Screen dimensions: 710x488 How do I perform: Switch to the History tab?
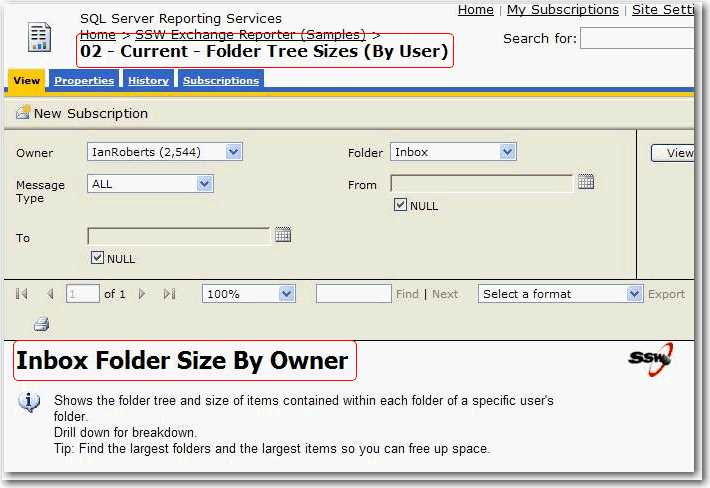(x=148, y=81)
